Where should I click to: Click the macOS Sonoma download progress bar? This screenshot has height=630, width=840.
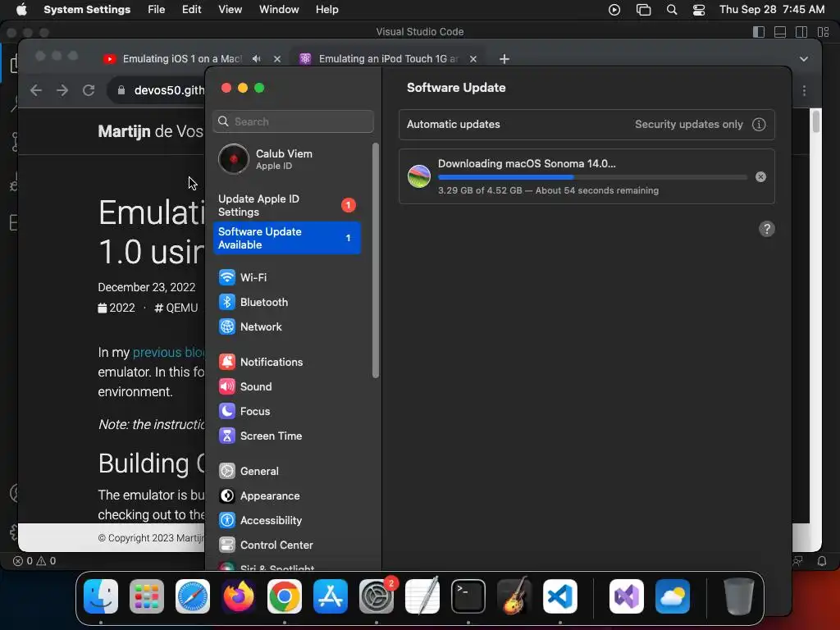click(592, 177)
